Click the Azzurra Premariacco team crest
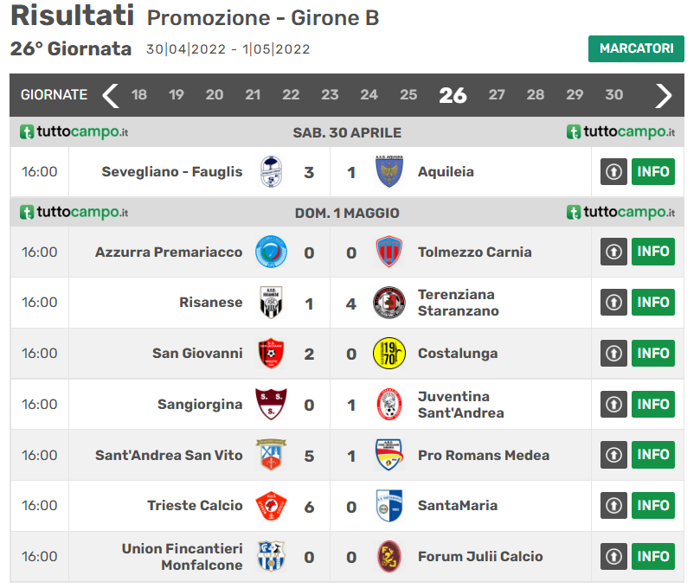The height and width of the screenshot is (588, 700). click(272, 252)
